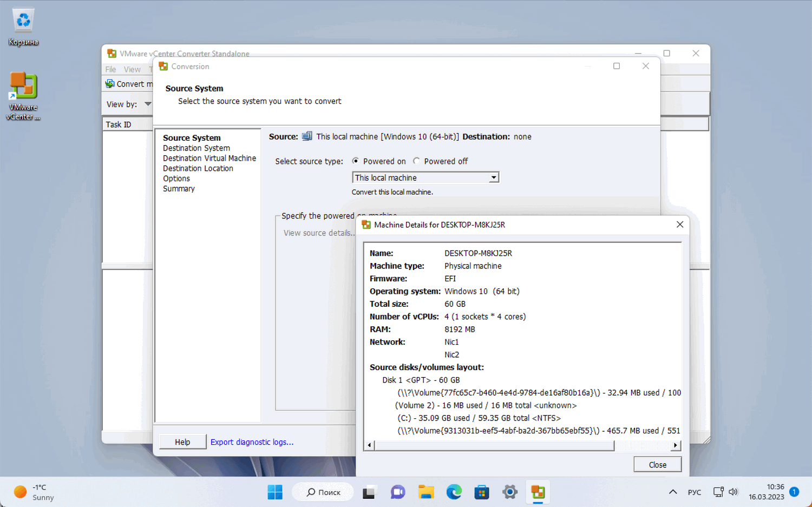Viewport: 812px width, 507px height.
Task: Open the clock and date panel
Action: pyautogui.click(x=767, y=492)
